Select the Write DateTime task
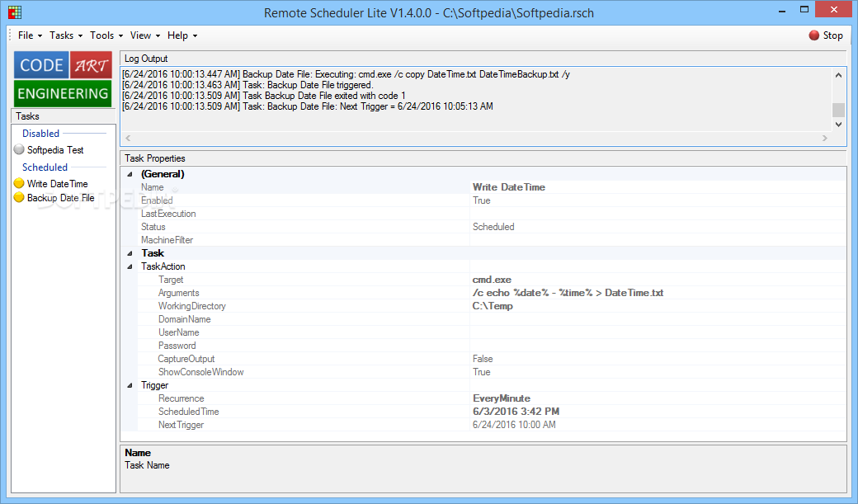 [x=58, y=183]
